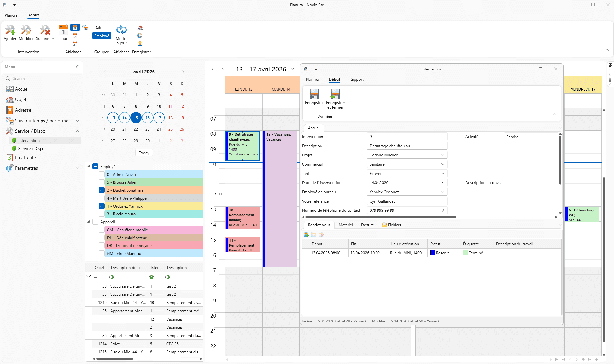Image resolution: width=614 pixels, height=364 pixels.
Task: Open date picker for Date de l'intervention
Action: [x=443, y=182]
